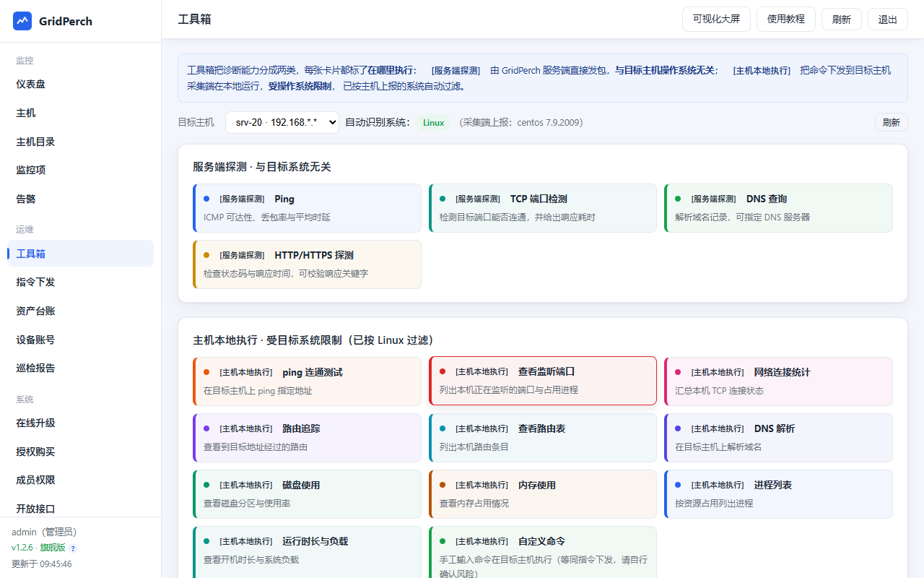The width and height of the screenshot is (924, 578).
Task: Open the DNS 解析 card
Action: tap(778, 438)
